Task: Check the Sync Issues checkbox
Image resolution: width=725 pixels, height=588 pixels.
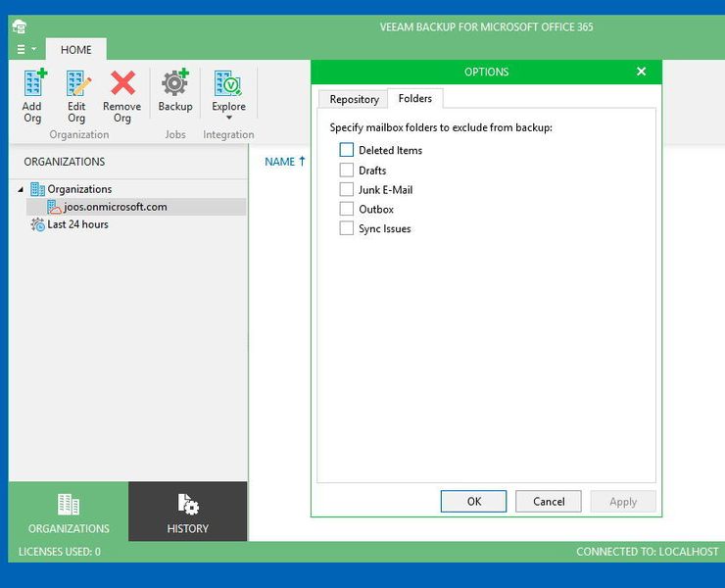Action: click(346, 228)
